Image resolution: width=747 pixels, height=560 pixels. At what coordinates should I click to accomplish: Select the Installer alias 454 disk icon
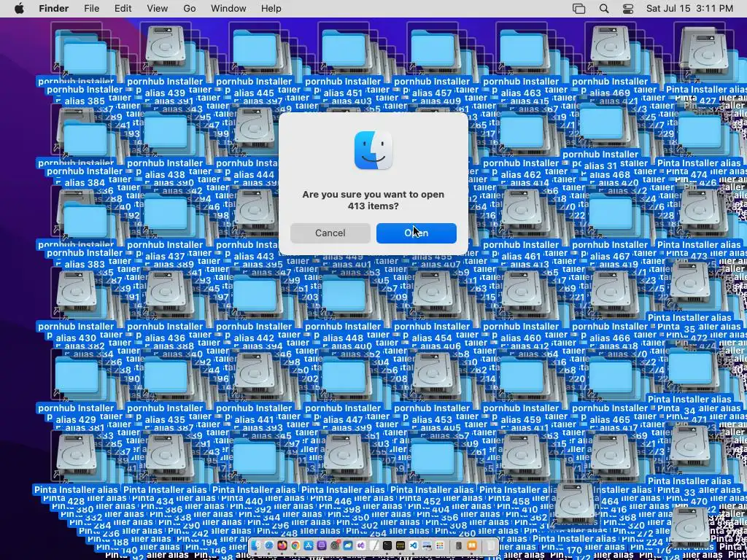[433, 292]
